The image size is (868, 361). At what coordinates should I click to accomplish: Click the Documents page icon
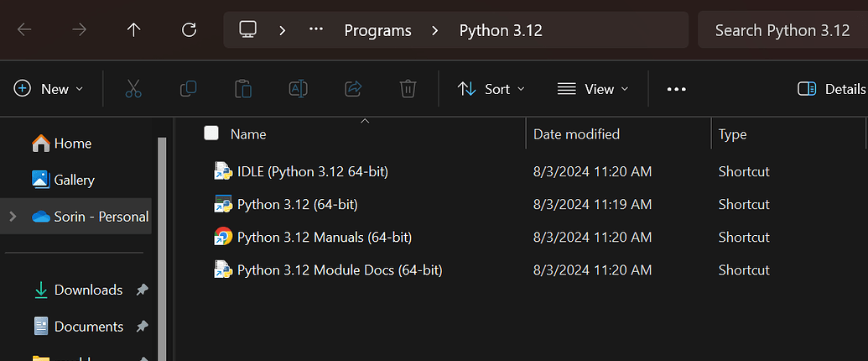(41, 326)
